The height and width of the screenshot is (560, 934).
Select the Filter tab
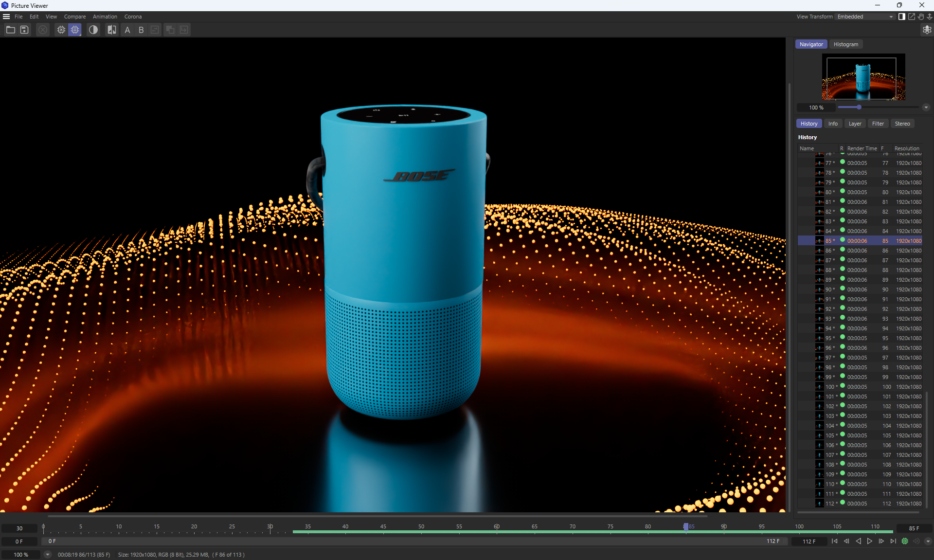878,124
